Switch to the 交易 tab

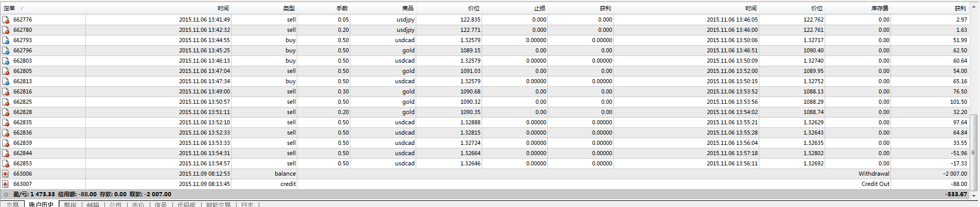[x=12, y=204]
